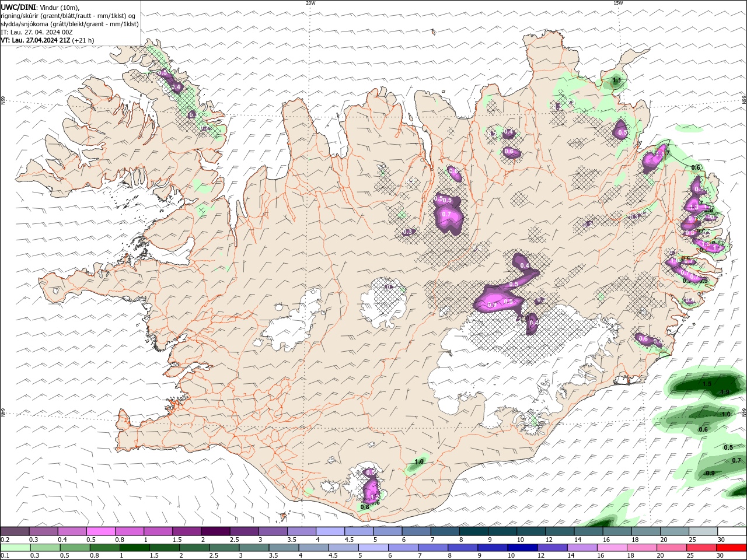The height and width of the screenshot is (560, 747).
Task: Click the 'VT: Lau. 27.04.2024 21Z (+21 h)' line
Action: pos(47,40)
